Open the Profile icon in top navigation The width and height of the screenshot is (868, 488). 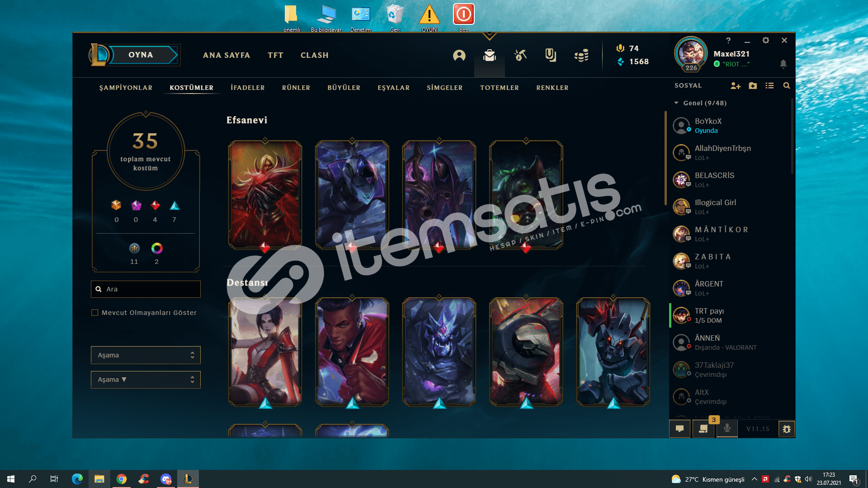click(459, 56)
